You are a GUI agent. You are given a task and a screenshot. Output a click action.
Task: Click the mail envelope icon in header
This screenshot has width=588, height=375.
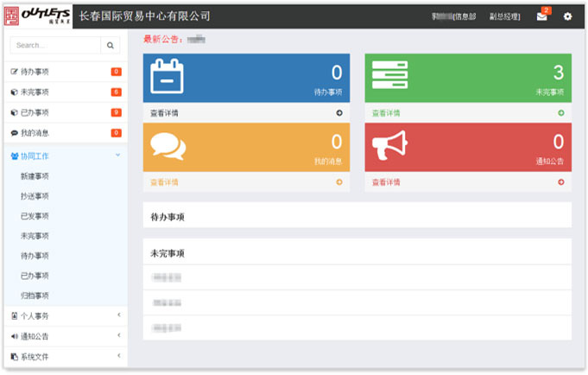click(541, 16)
